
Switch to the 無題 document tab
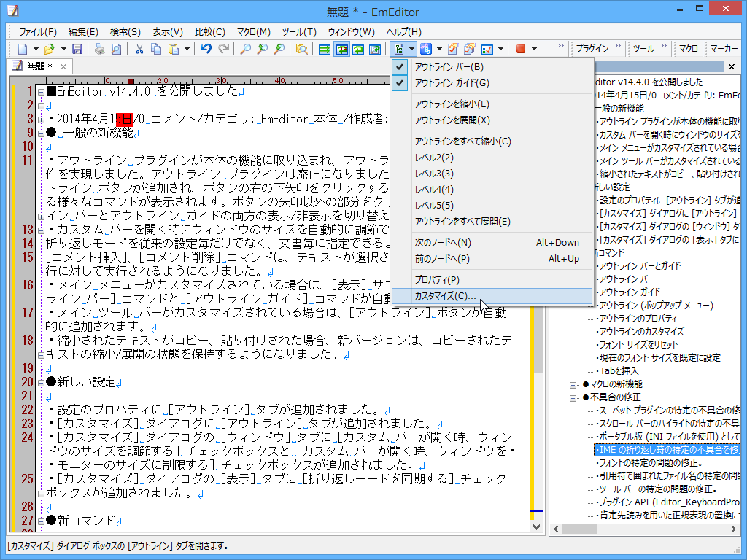pyautogui.click(x=39, y=66)
